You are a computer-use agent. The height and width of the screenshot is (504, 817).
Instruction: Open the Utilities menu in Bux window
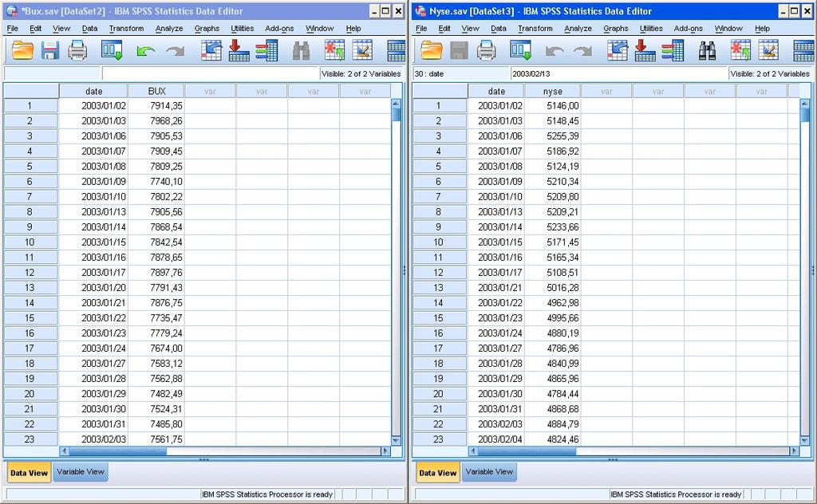[243, 29]
